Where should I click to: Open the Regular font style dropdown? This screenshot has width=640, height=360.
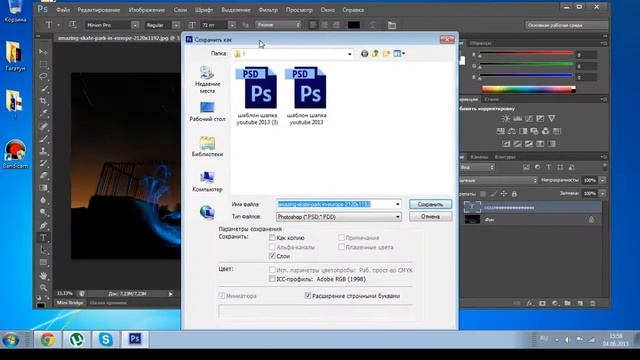[176, 25]
